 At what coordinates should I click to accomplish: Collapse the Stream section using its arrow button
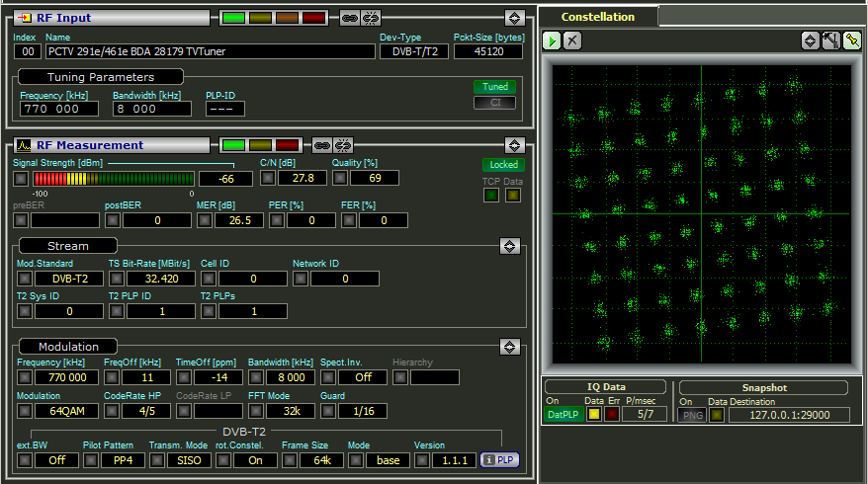(509, 246)
